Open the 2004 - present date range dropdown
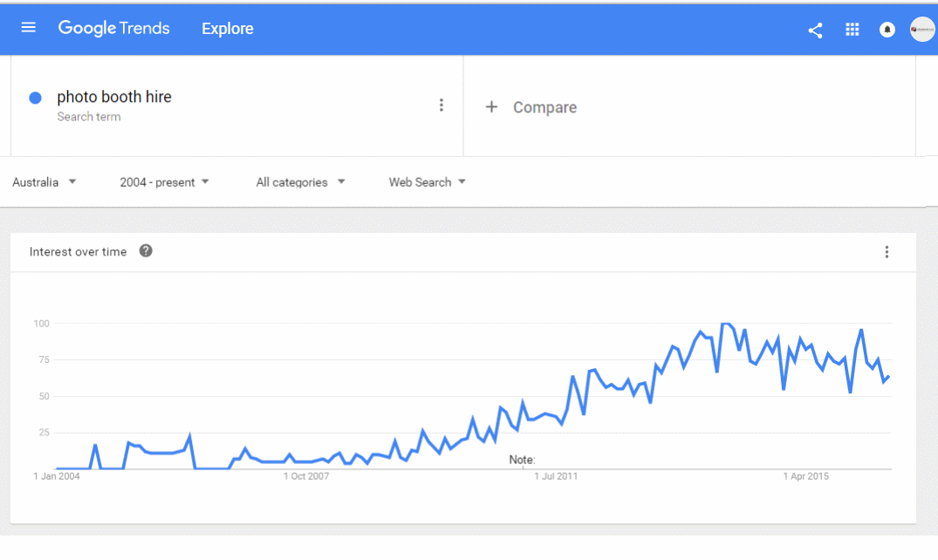Image resolution: width=938 pixels, height=560 pixels. click(165, 182)
